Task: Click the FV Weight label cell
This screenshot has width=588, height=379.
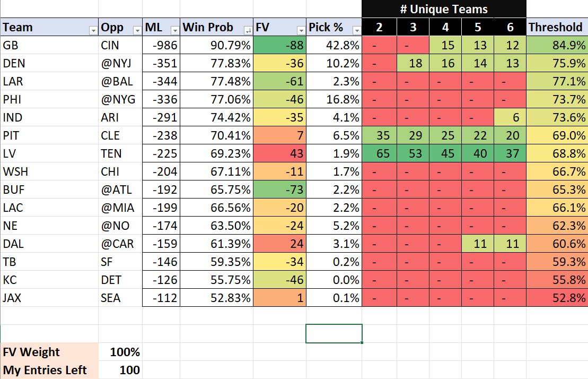Action: [49, 352]
